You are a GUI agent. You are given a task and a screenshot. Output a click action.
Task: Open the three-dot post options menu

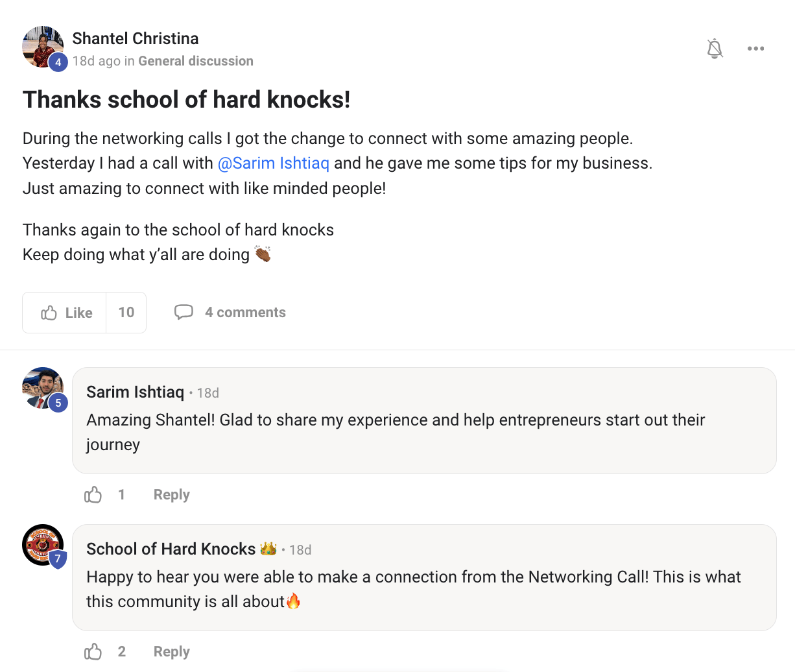755,49
